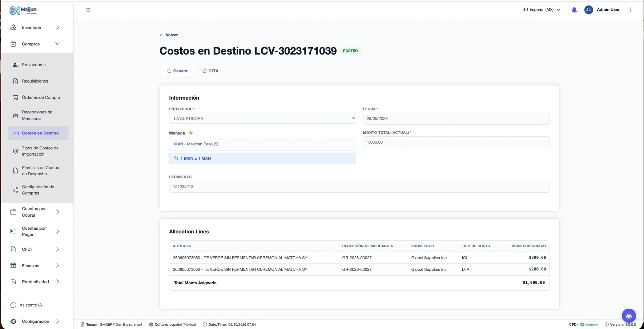Click the Plantillas de Costos document icon

point(16,170)
